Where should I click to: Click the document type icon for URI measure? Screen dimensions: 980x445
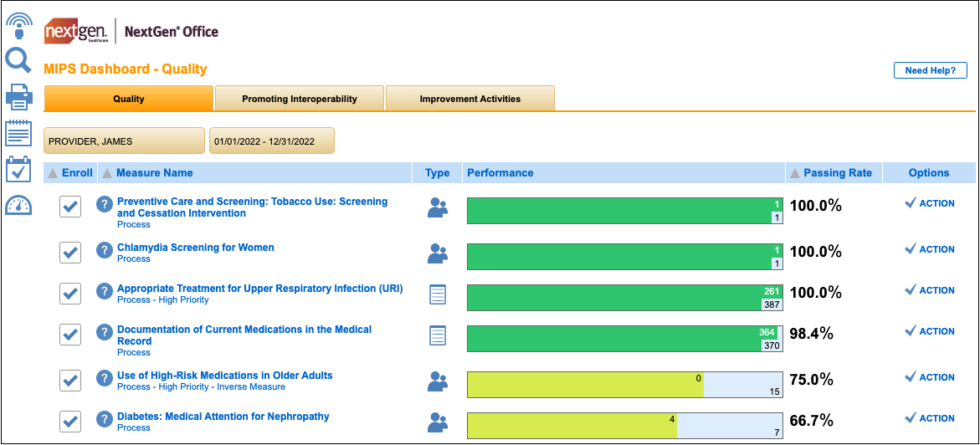coord(438,294)
